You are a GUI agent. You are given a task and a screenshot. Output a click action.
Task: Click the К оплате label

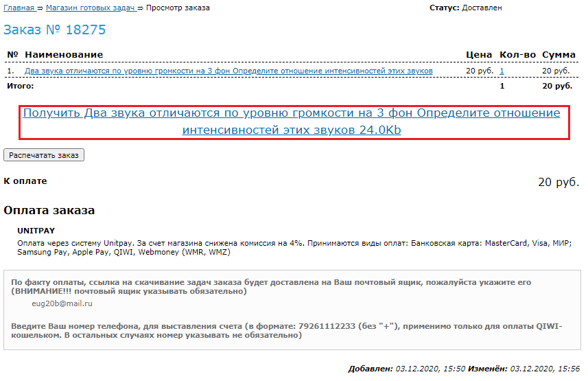[25, 181]
